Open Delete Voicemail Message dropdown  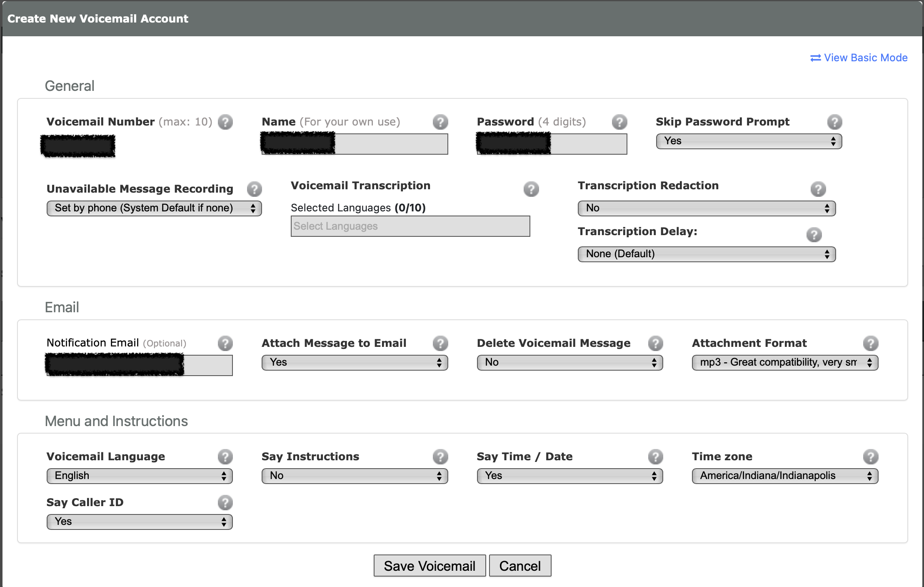570,363
